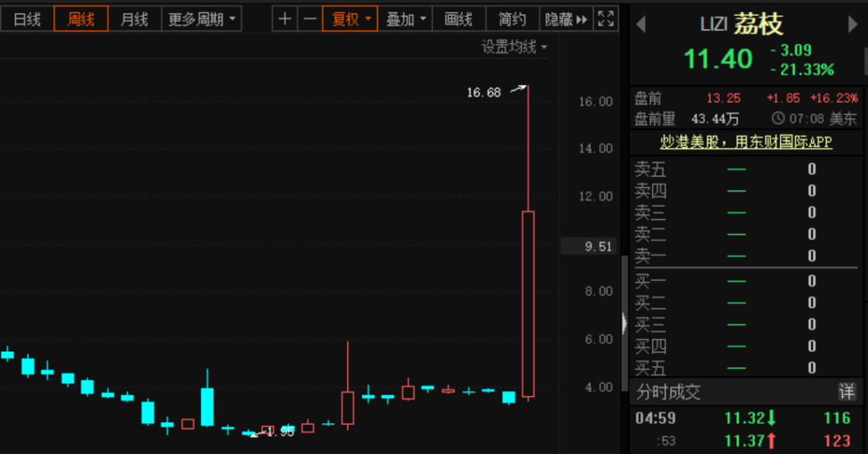The height and width of the screenshot is (454, 868).
Task: Toggle 隐藏 panel hide button
Action: click(x=566, y=18)
